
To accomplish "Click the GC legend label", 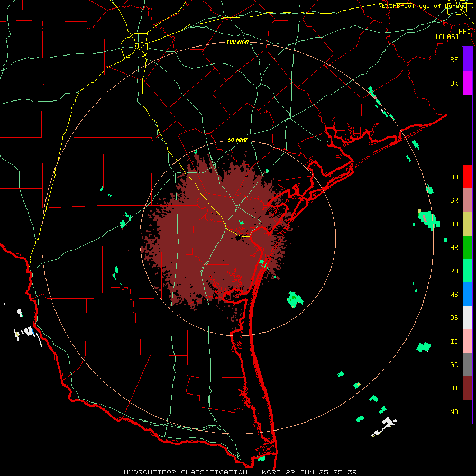I will click(454, 364).
